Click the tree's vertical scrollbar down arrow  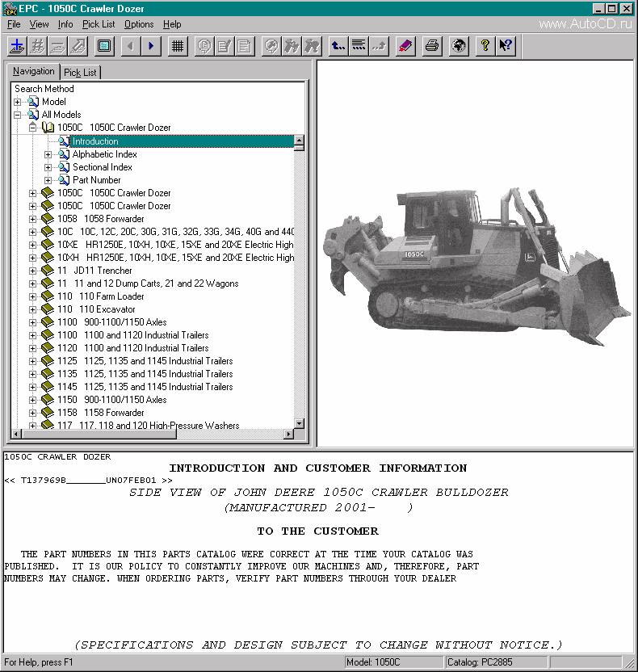tap(299, 423)
